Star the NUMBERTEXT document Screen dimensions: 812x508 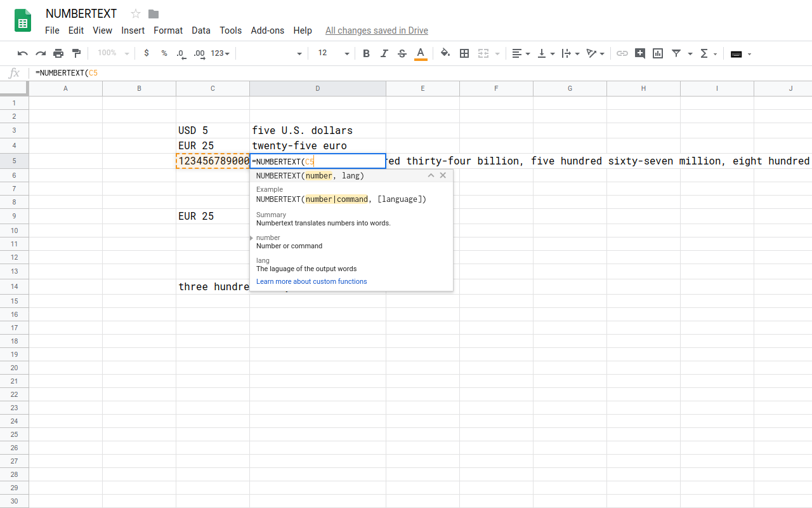click(136, 14)
